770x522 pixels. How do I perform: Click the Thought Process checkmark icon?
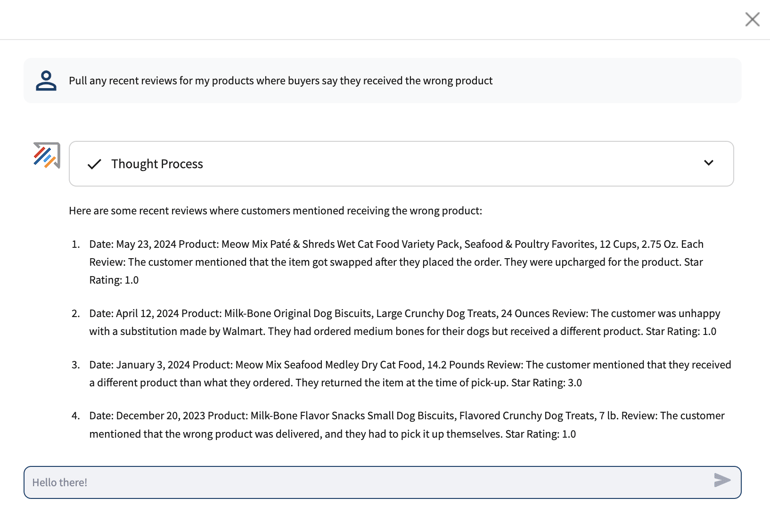tap(94, 164)
